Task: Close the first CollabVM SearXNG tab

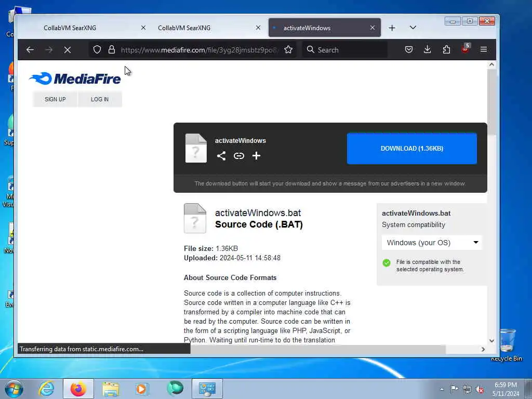Action: click(x=143, y=28)
